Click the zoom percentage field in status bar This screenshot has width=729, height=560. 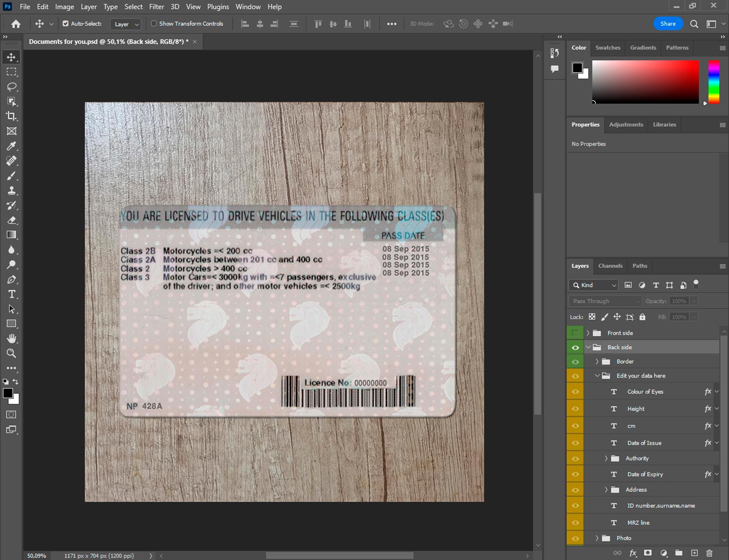click(x=37, y=556)
